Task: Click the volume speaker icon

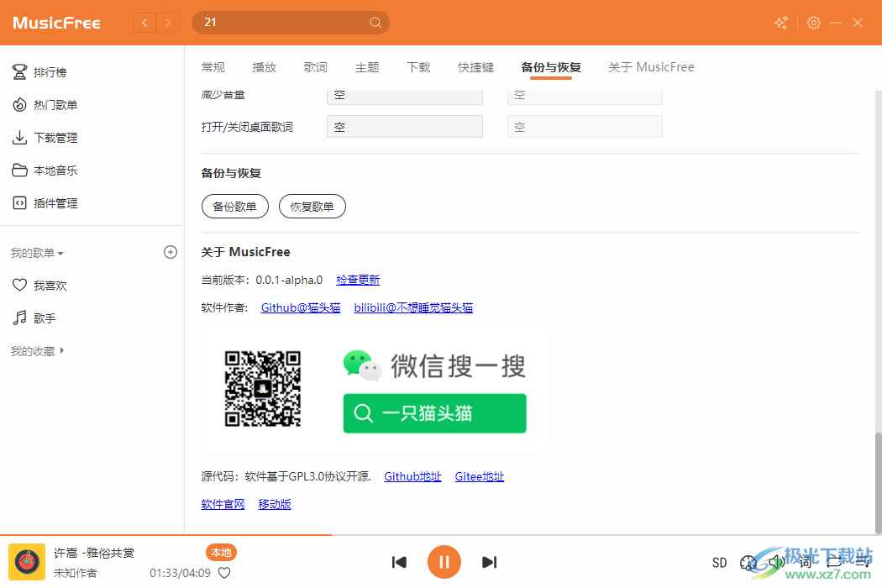Action: tap(777, 562)
